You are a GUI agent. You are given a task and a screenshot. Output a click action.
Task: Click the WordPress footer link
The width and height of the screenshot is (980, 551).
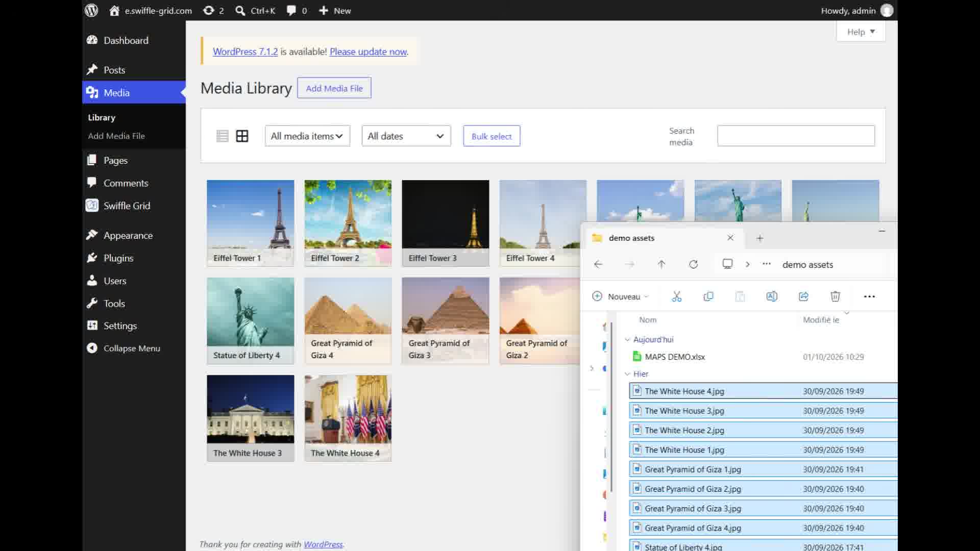click(x=323, y=544)
